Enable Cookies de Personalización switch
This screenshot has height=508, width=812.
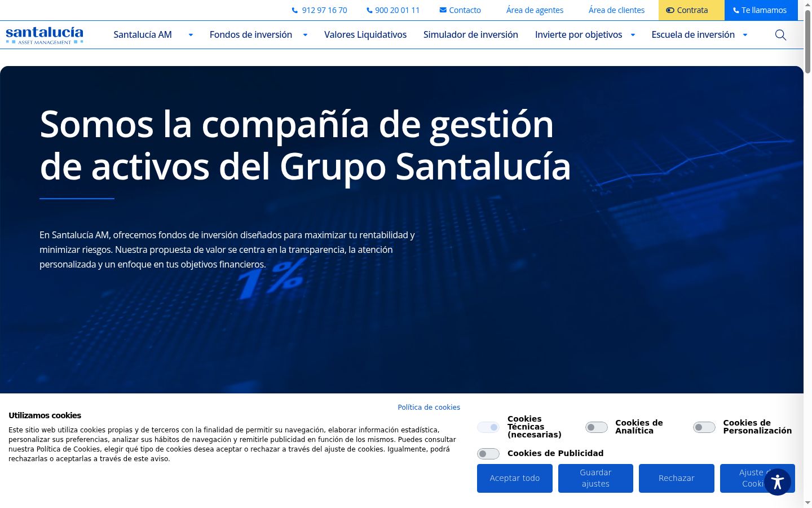coord(704,427)
